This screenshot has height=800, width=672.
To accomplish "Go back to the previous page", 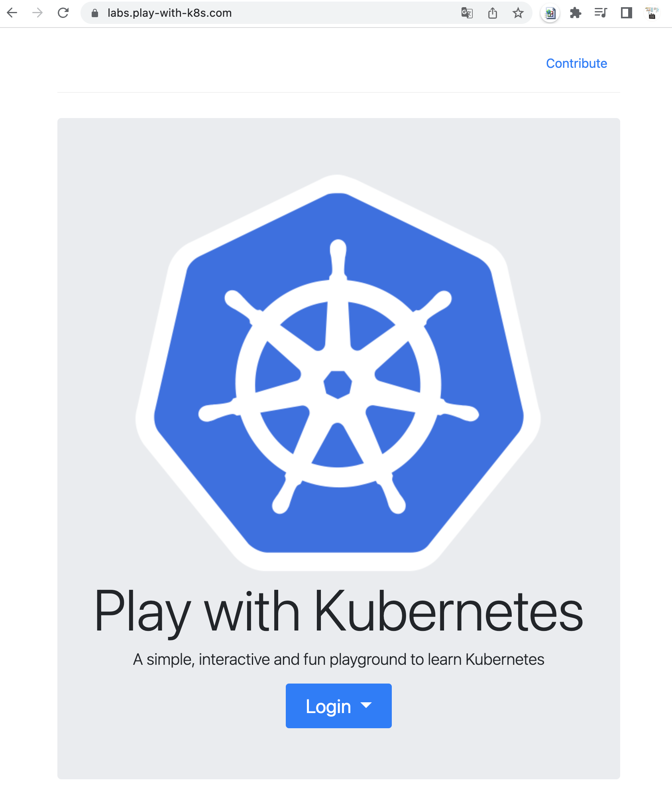I will point(12,13).
